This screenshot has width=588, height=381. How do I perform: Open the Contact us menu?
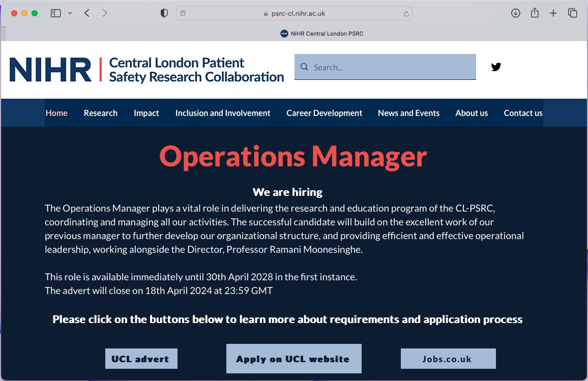click(x=523, y=113)
